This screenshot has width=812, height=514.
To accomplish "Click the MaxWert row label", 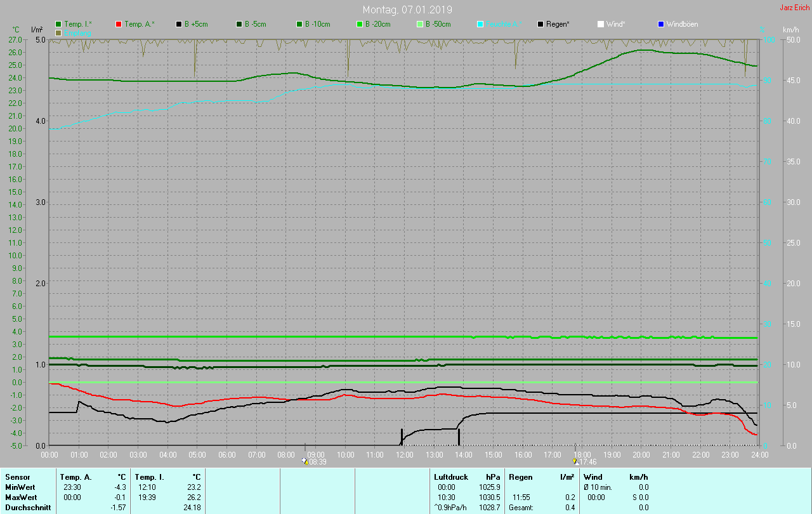I will pyautogui.click(x=21, y=497).
